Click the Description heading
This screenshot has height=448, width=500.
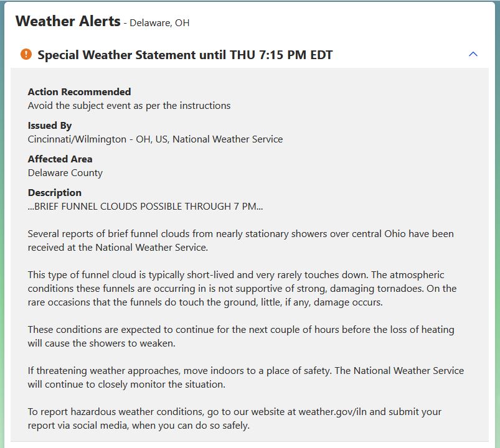[55, 193]
